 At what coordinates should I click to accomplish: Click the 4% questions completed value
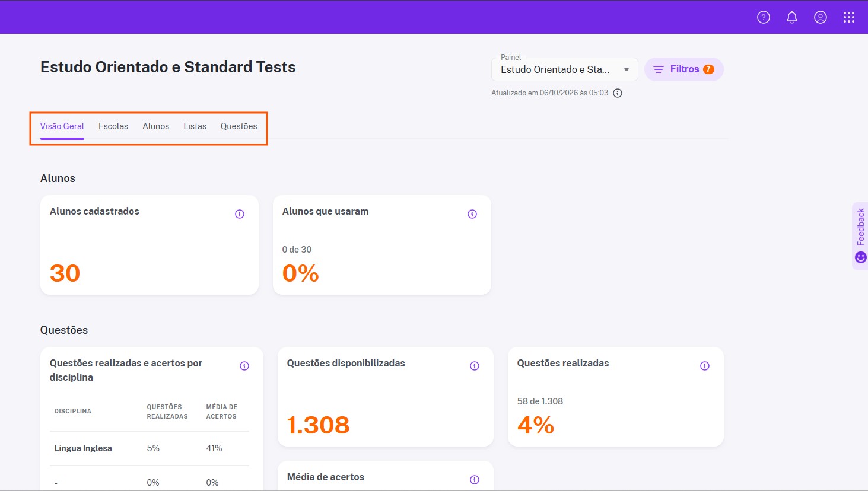tap(536, 425)
